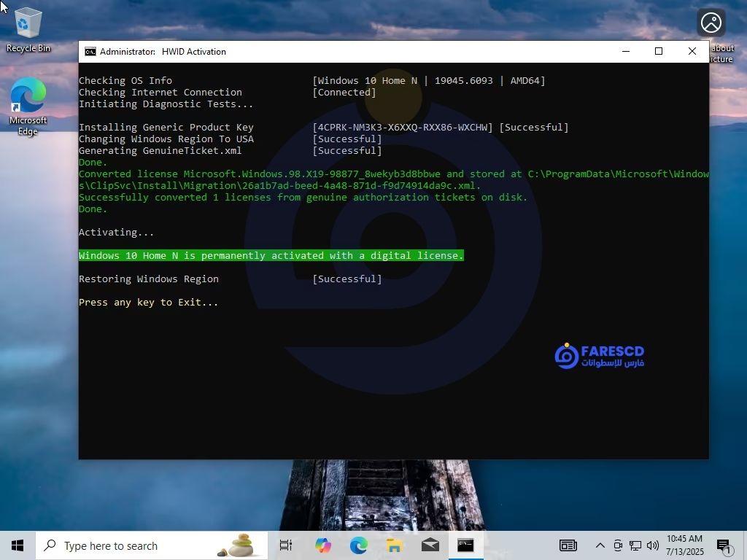Close the HWID Activation window

tap(692, 52)
